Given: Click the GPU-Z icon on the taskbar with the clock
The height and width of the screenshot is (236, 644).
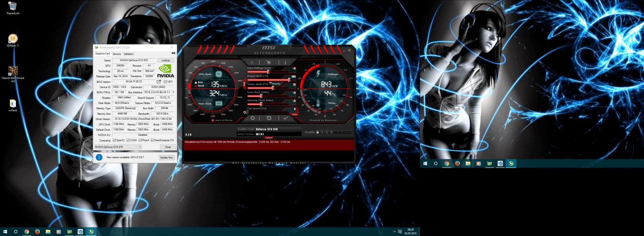Looking at the screenshot, I should [69, 232].
